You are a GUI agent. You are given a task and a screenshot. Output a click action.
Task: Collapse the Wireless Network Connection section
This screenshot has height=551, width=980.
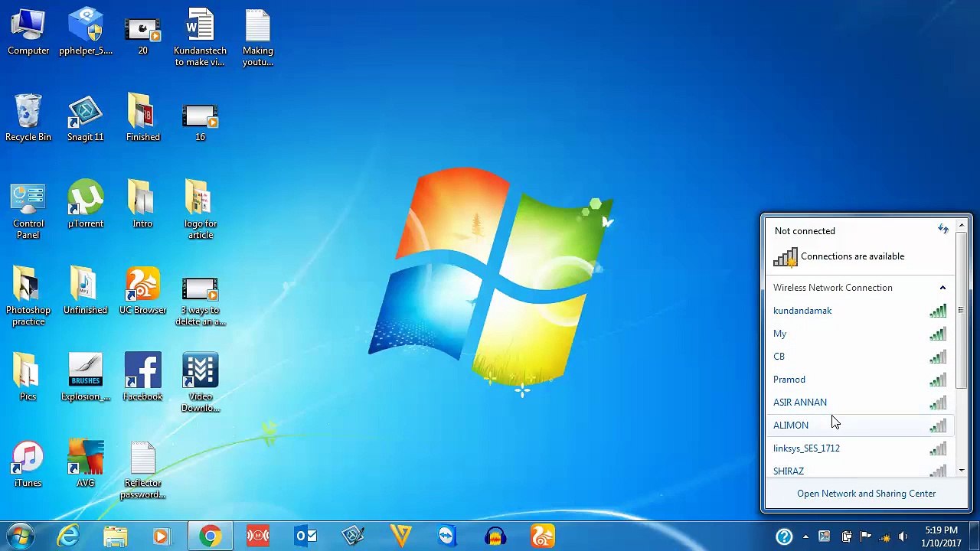(x=942, y=288)
